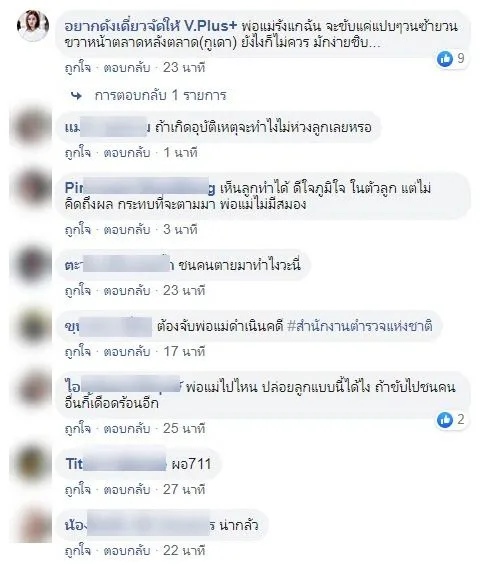Like the comment posted 1 นาที ago

click(x=78, y=153)
